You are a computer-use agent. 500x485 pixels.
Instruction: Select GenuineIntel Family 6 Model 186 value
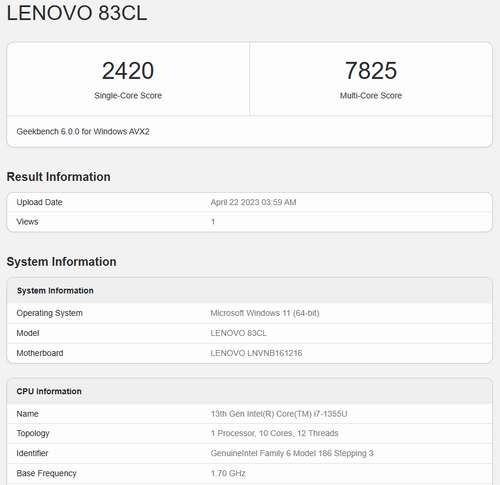pos(292,453)
